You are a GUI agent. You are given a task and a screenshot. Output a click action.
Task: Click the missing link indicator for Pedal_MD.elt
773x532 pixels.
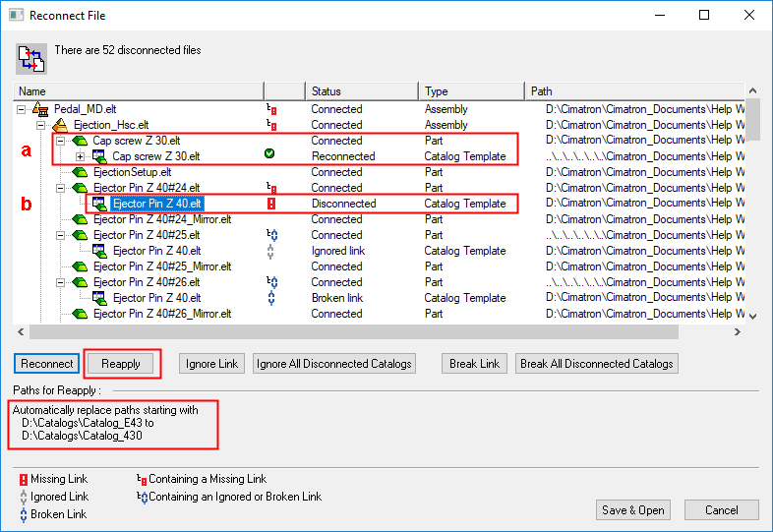point(271,109)
